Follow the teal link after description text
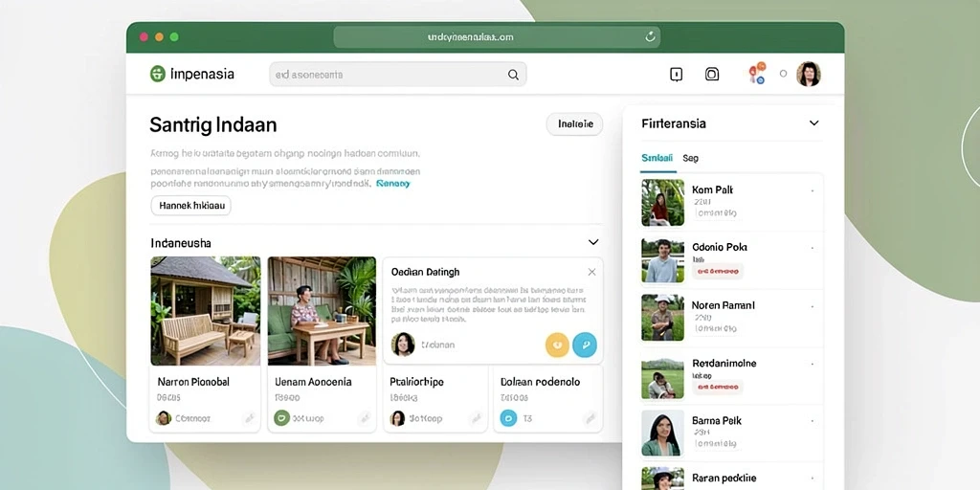Screen dimensions: 980x490 tap(393, 184)
